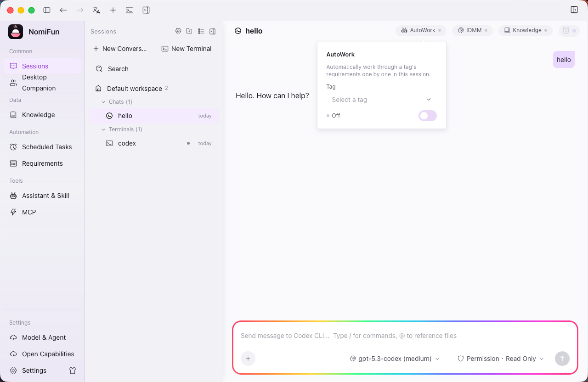This screenshot has width=588, height=382.
Task: Open the Knowledge pill in header
Action: click(x=526, y=30)
